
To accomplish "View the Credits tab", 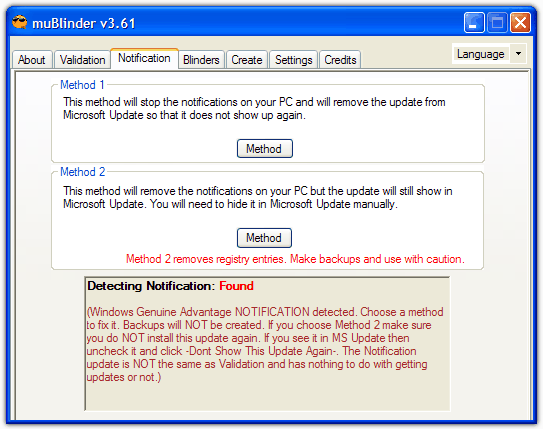I will point(340,60).
